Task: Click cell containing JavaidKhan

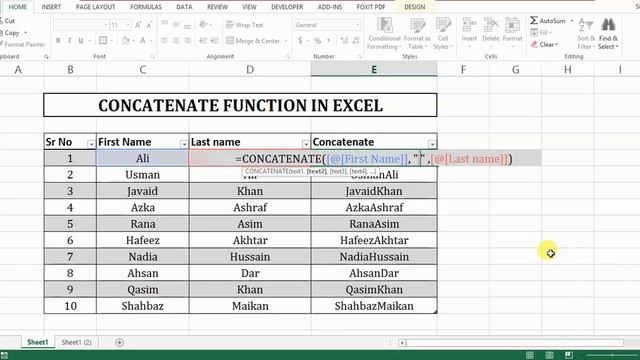Action: [374, 191]
